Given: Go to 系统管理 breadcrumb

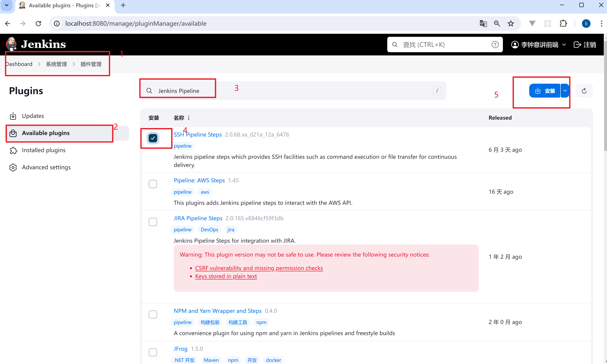Looking at the screenshot, I should point(57,64).
